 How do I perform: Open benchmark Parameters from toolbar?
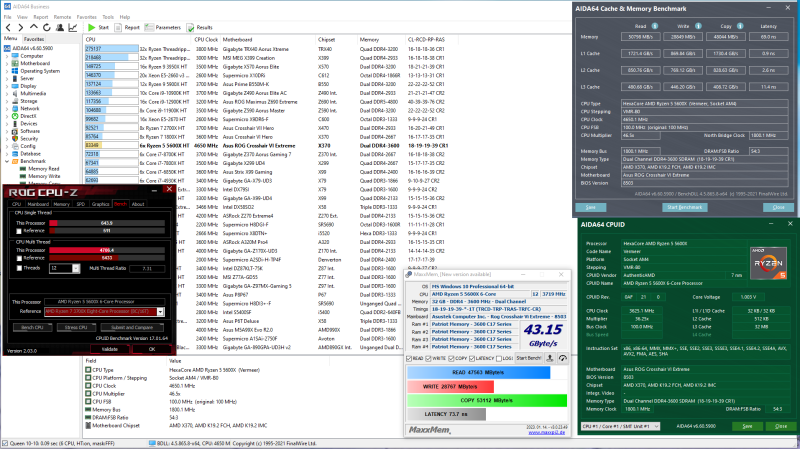tap(163, 28)
